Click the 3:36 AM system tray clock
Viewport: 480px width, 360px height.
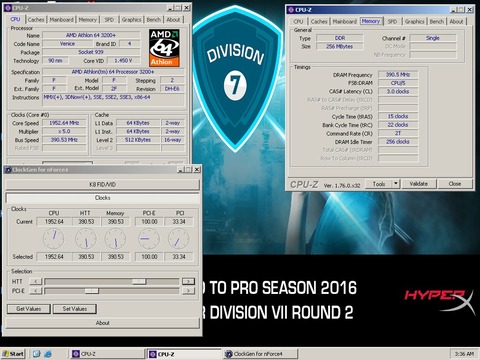(464, 354)
